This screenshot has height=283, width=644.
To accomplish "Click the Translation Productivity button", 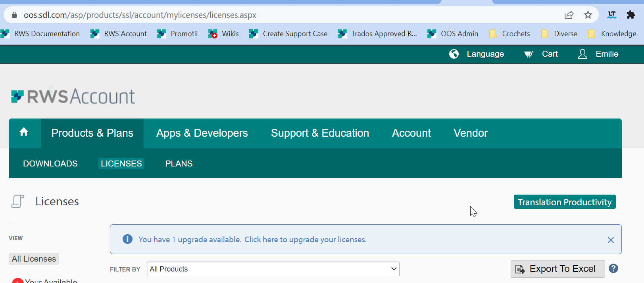I will 565,202.
